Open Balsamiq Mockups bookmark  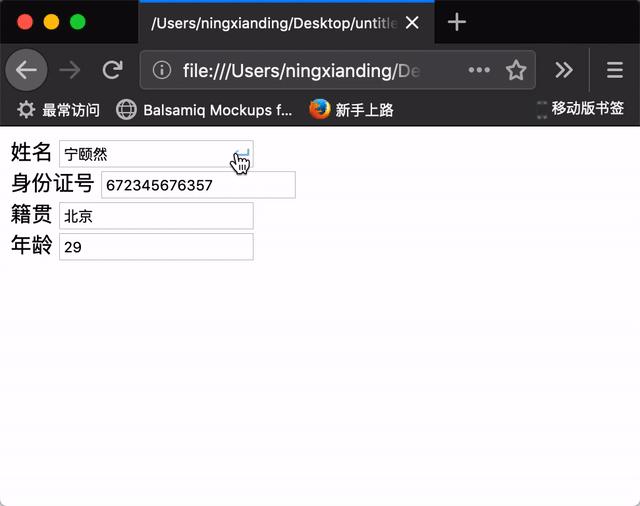point(204,110)
